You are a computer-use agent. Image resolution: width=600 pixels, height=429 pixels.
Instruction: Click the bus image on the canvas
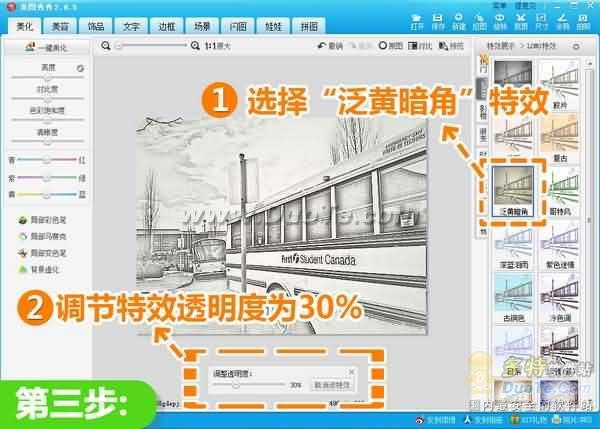point(282,226)
